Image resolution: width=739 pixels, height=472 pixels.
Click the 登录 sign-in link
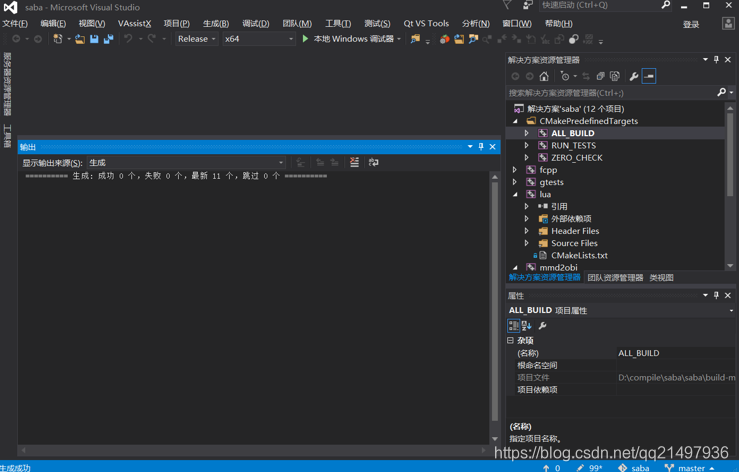coord(691,24)
